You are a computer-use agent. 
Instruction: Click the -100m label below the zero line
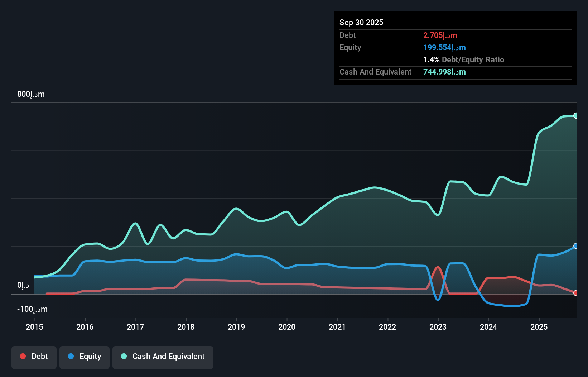click(x=32, y=309)
